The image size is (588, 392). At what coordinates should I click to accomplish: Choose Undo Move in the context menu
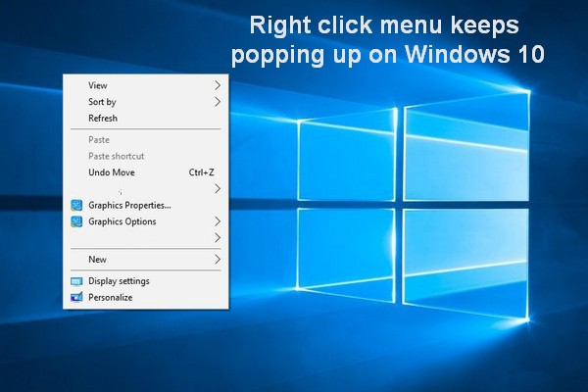coord(145,172)
